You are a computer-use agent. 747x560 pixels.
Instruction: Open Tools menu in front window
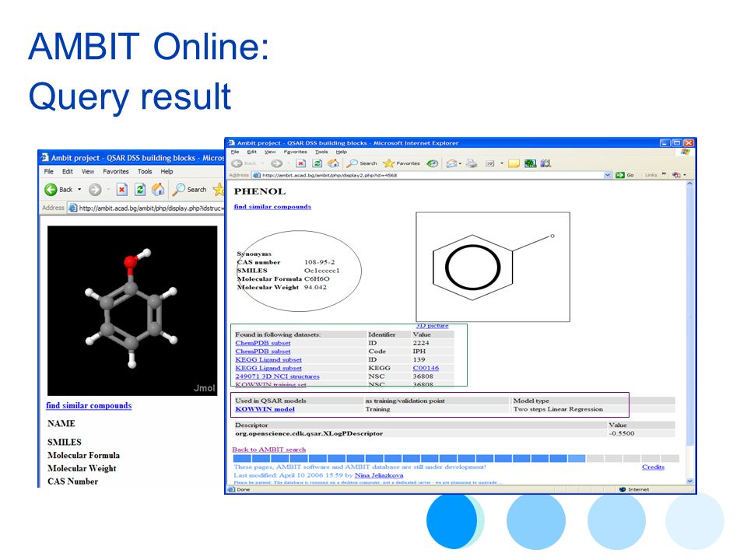point(321,152)
